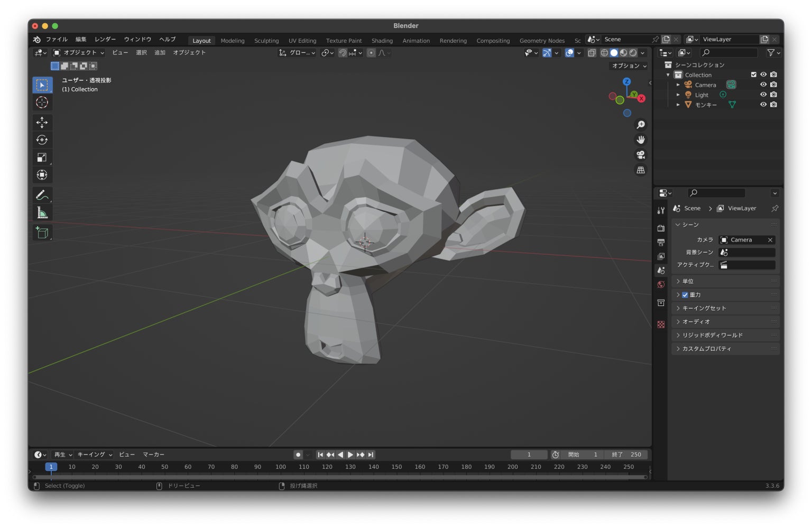812x528 pixels.
Task: Switch to orthographic grid view icon
Action: pyautogui.click(x=641, y=170)
